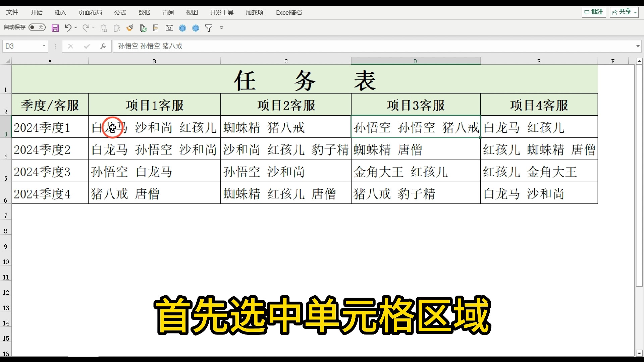Image resolution: width=644 pixels, height=362 pixels.
Task: Click the refresh document icon with green arrows
Action: pyautogui.click(x=143, y=28)
